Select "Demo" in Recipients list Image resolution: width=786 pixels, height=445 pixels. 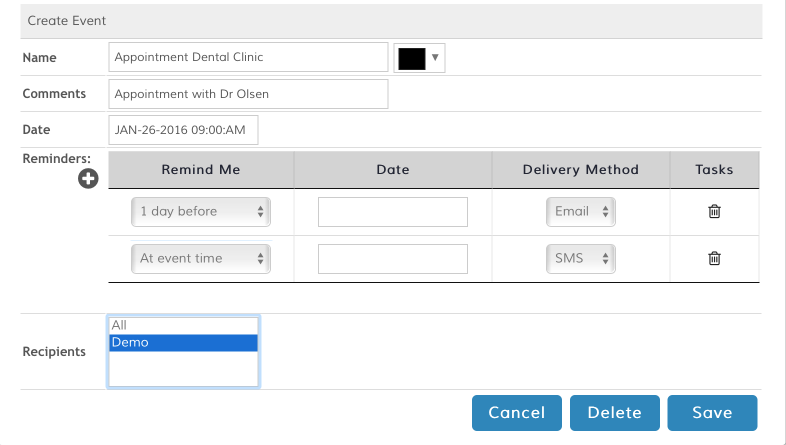point(183,343)
